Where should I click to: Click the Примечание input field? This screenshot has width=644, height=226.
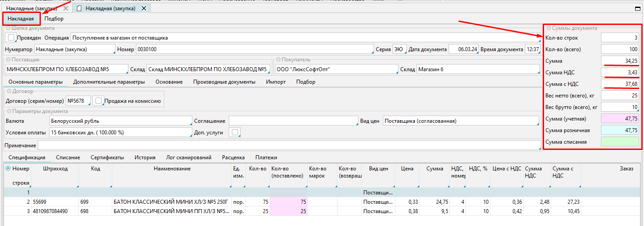289,145
